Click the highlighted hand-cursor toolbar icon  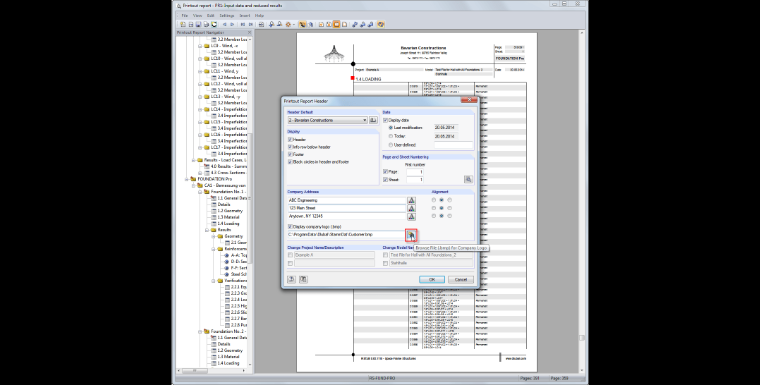(x=302, y=24)
